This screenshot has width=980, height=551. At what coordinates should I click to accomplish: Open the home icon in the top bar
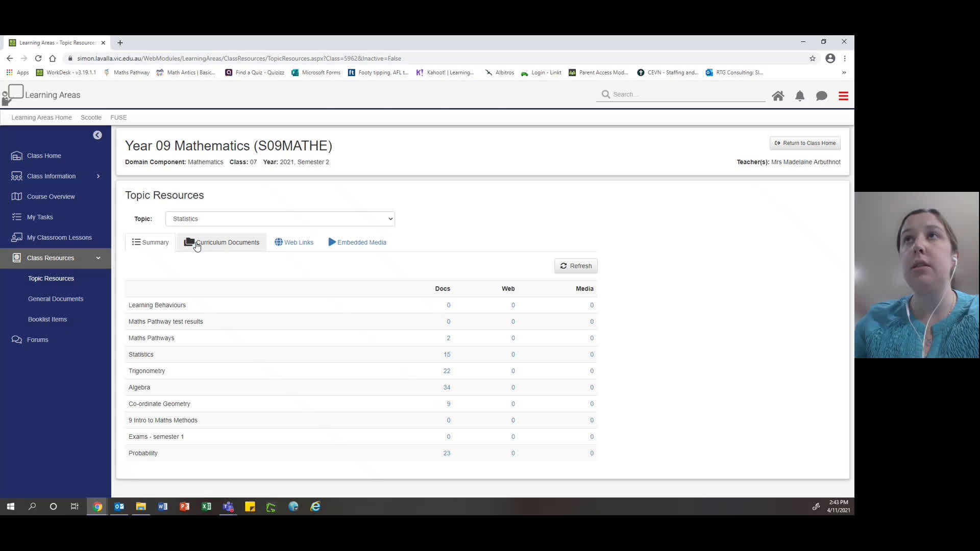pyautogui.click(x=778, y=95)
